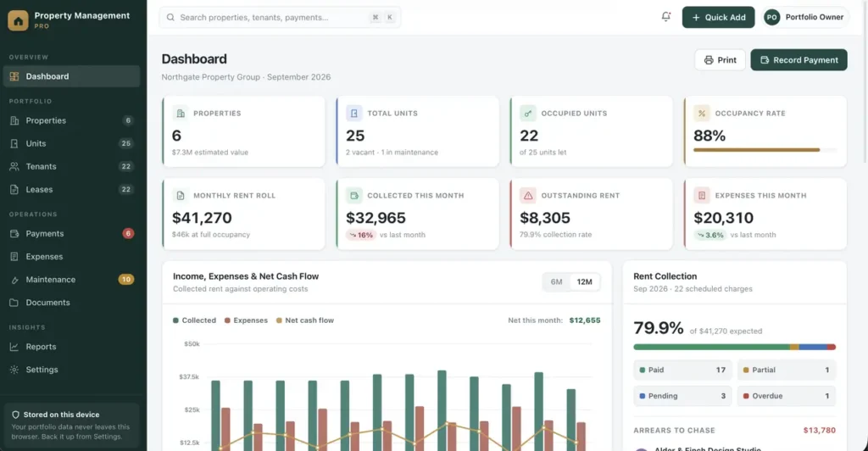The width and height of the screenshot is (868, 451).
Task: Click the $8,305 outstanding rent value
Action: click(x=545, y=218)
